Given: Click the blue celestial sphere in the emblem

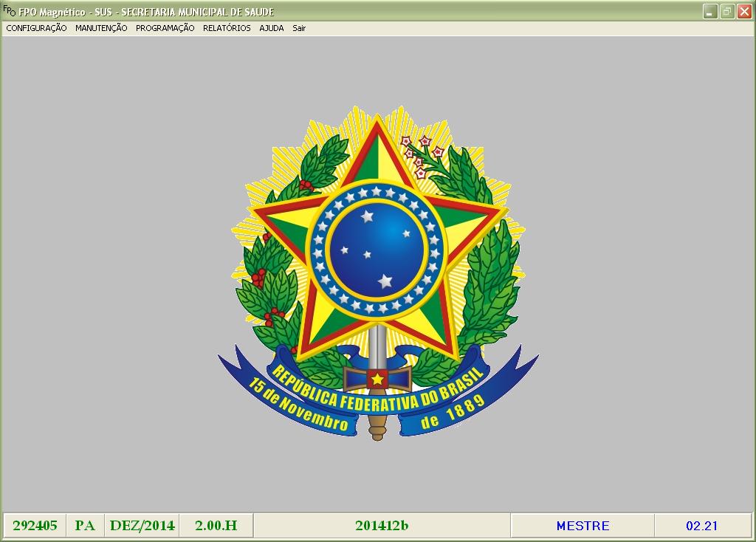Looking at the screenshot, I should 377,249.
